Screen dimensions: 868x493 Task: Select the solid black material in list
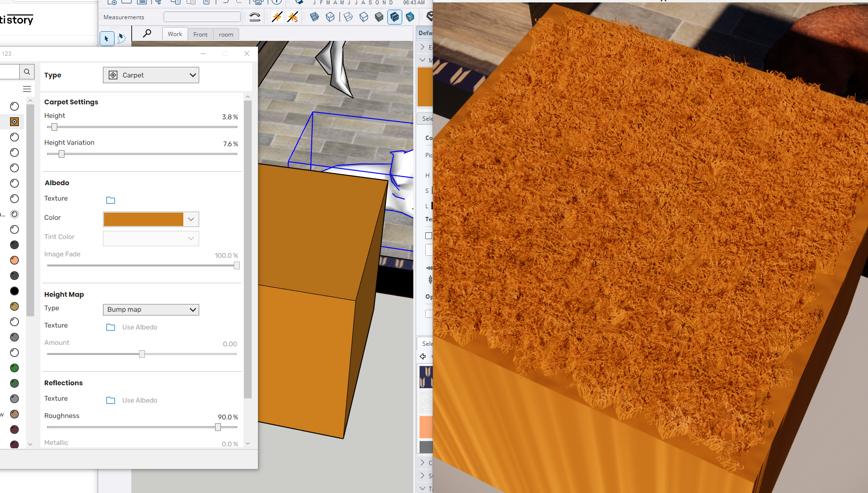(14, 291)
